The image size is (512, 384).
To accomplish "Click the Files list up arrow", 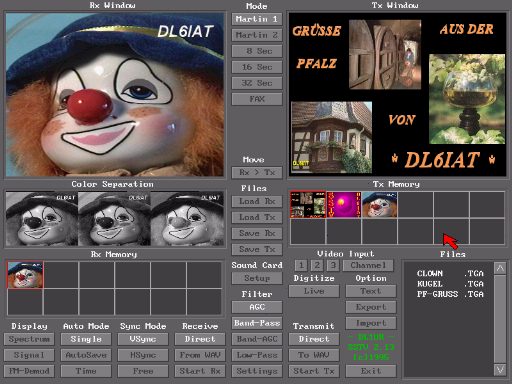I will (500, 268).
